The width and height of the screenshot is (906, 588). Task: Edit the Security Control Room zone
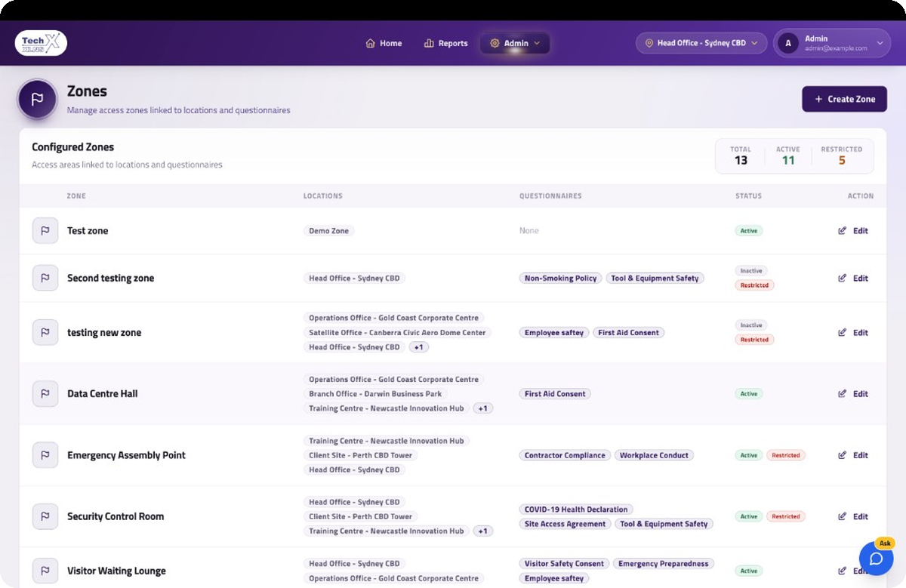(x=853, y=516)
